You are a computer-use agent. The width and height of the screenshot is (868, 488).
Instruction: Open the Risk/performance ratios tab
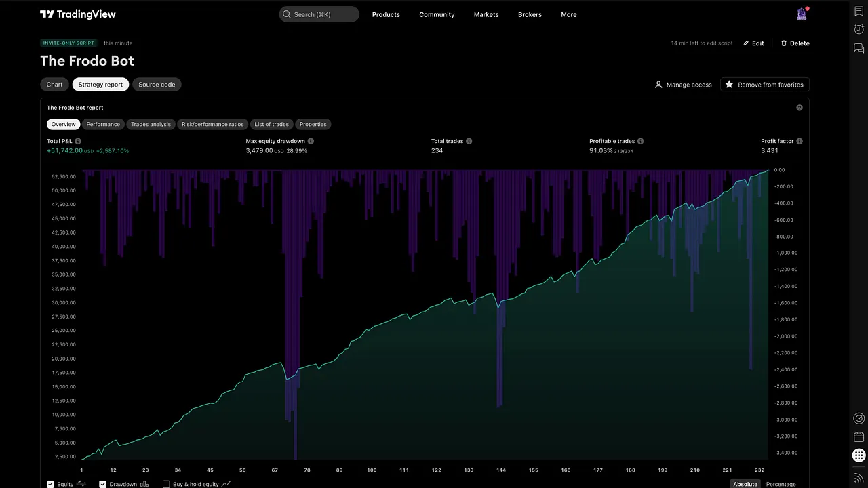click(212, 124)
